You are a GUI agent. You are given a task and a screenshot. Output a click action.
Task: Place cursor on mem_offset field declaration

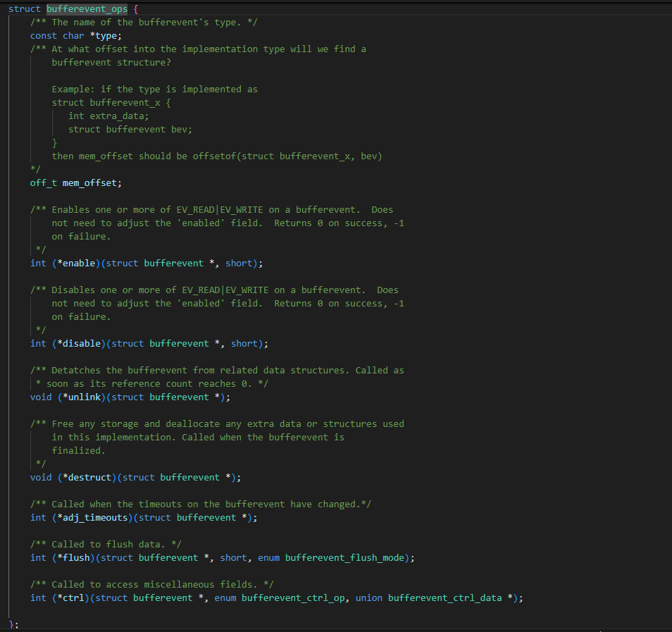(89, 183)
